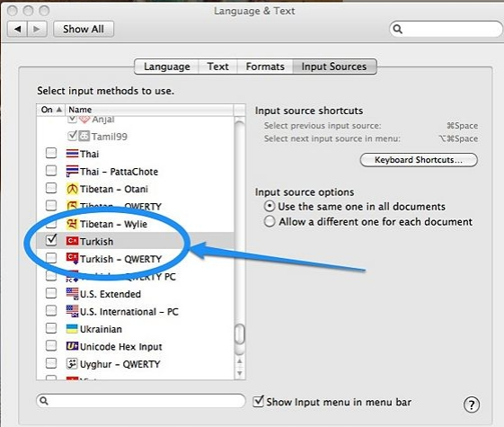The image size is (504, 427).
Task: Focus the input source search field below list
Action: pos(141,401)
